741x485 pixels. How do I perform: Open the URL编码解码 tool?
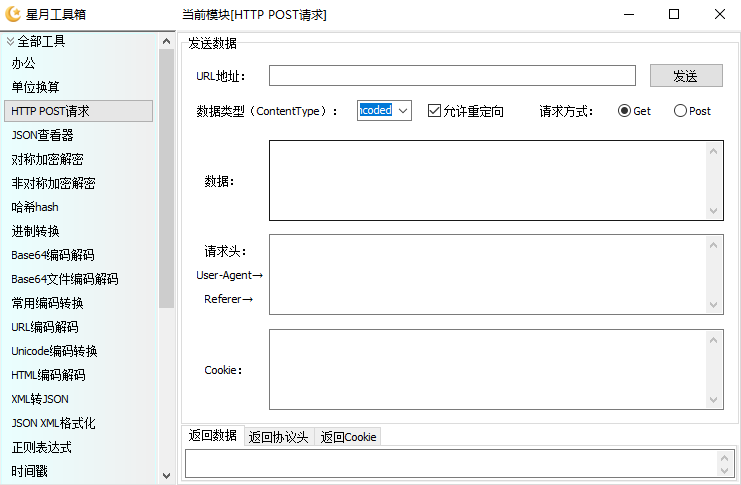click(x=45, y=327)
